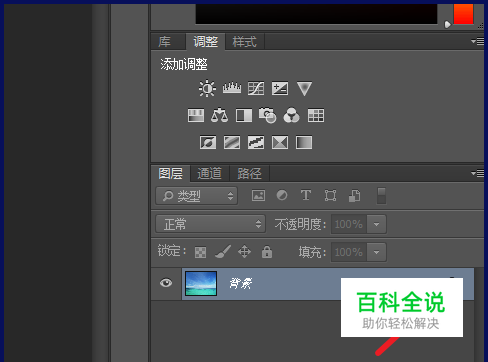This screenshot has height=362, width=488.
Task: Add a Black & White adjustment
Action: pyautogui.click(x=244, y=116)
